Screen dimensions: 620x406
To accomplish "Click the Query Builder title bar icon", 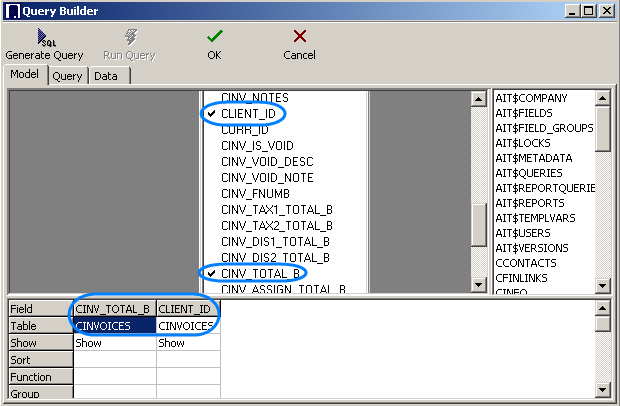I will [12, 10].
